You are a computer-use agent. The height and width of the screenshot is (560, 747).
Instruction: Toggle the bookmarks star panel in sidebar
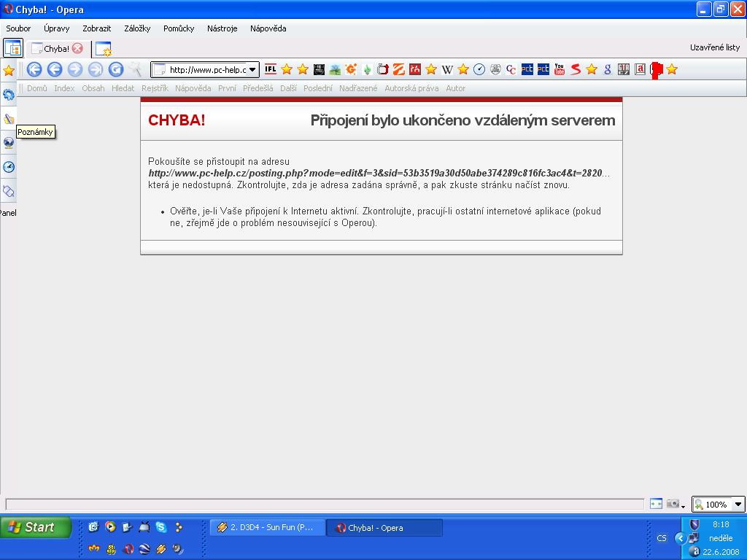click(x=9, y=70)
